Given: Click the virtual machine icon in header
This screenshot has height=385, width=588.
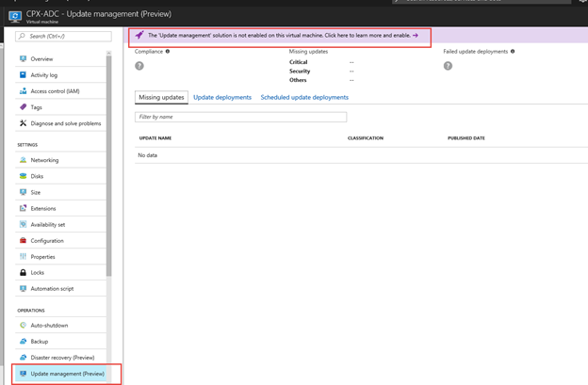Looking at the screenshot, I should click(15, 17).
